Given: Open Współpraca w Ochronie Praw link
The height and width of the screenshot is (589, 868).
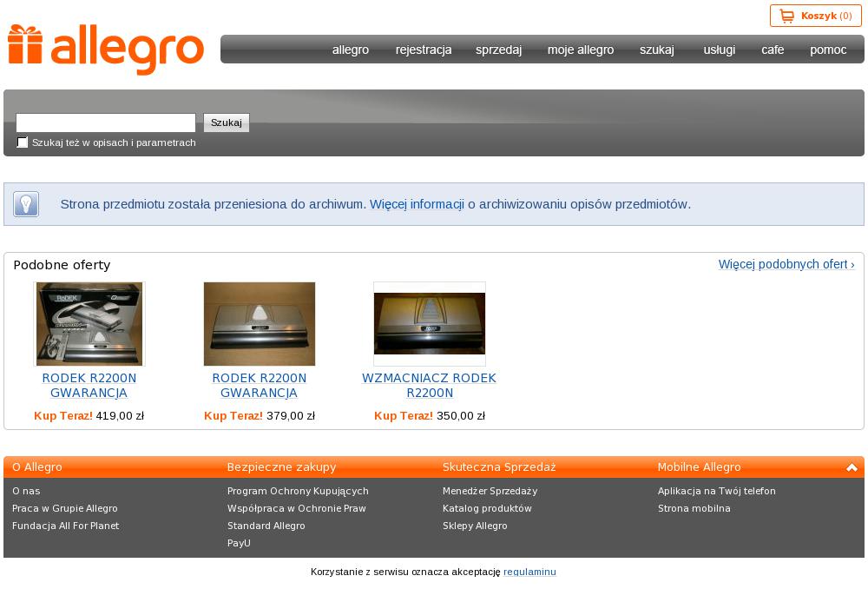Looking at the screenshot, I should [x=296, y=508].
